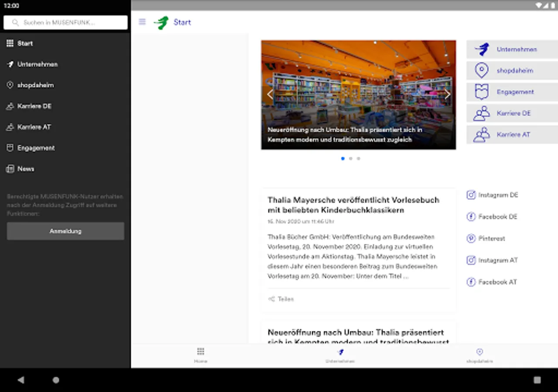Tap the Android home circle button
558x392 pixels.
56,380
